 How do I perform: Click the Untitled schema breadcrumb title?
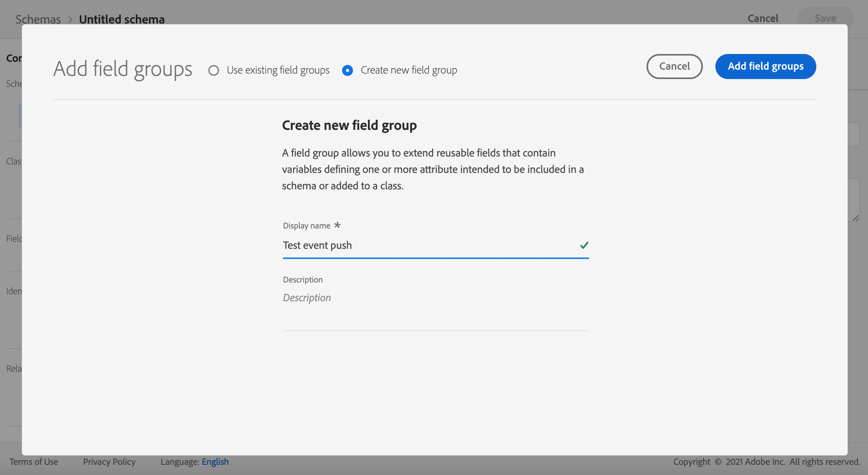[122, 19]
